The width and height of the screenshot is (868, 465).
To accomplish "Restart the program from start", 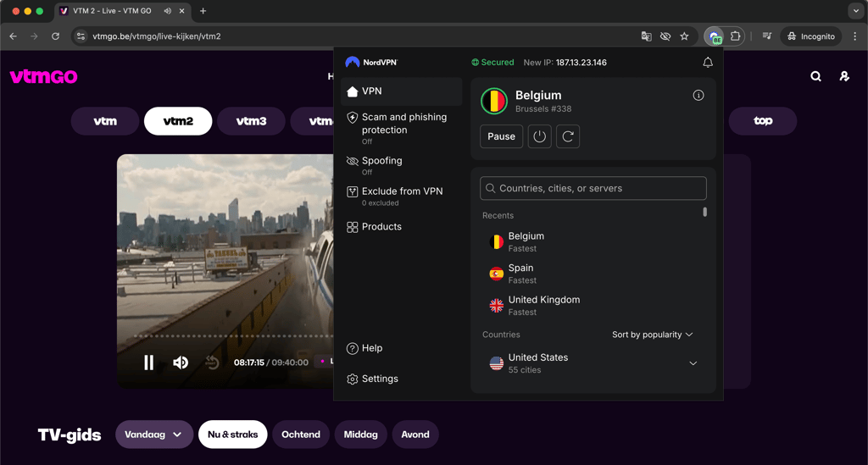I will (x=211, y=363).
